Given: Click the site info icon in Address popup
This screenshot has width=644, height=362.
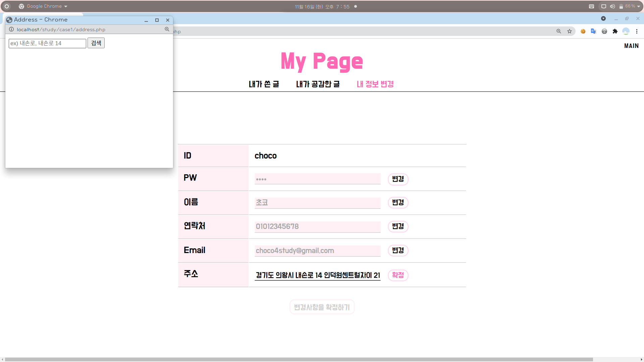Looking at the screenshot, I should tap(11, 29).
